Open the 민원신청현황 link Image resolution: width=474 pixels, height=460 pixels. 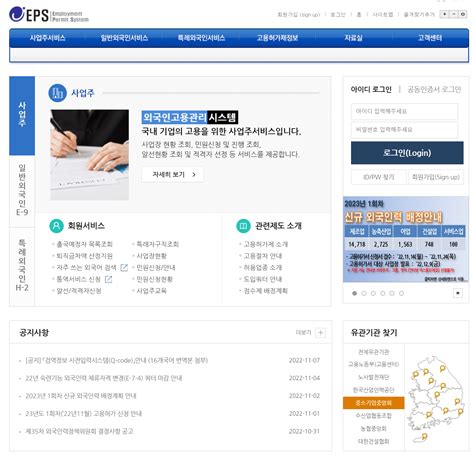pyautogui.click(x=155, y=279)
